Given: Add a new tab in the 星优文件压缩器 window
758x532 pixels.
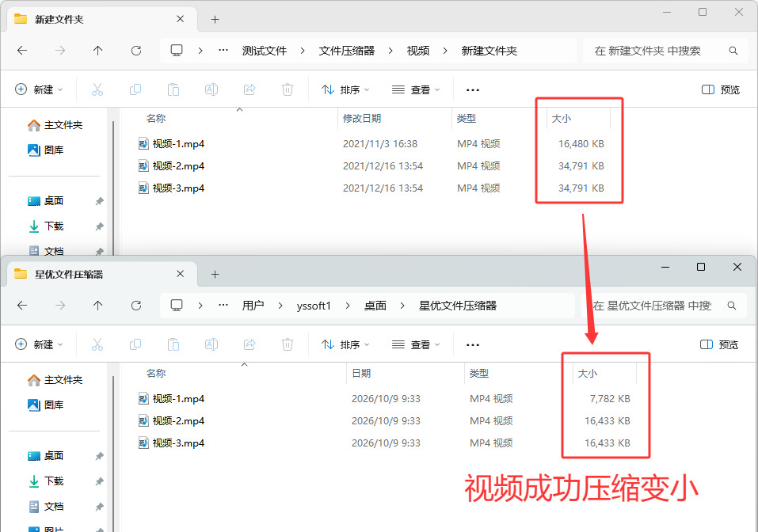Looking at the screenshot, I should click(215, 275).
